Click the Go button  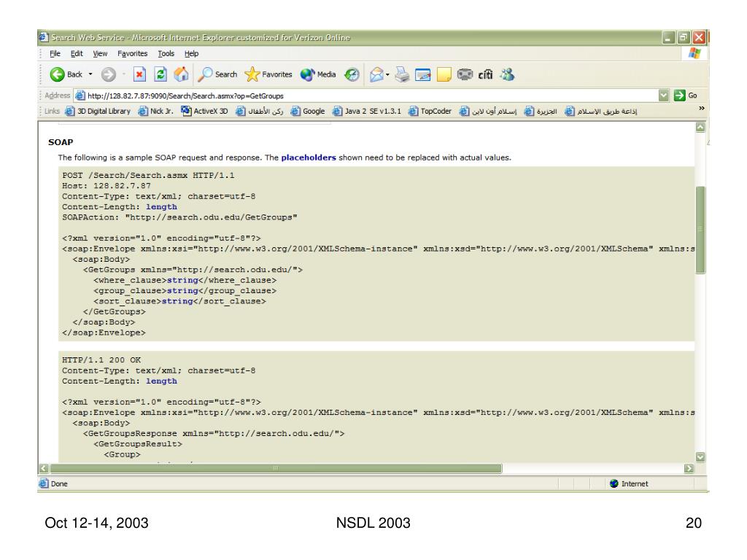pos(686,96)
